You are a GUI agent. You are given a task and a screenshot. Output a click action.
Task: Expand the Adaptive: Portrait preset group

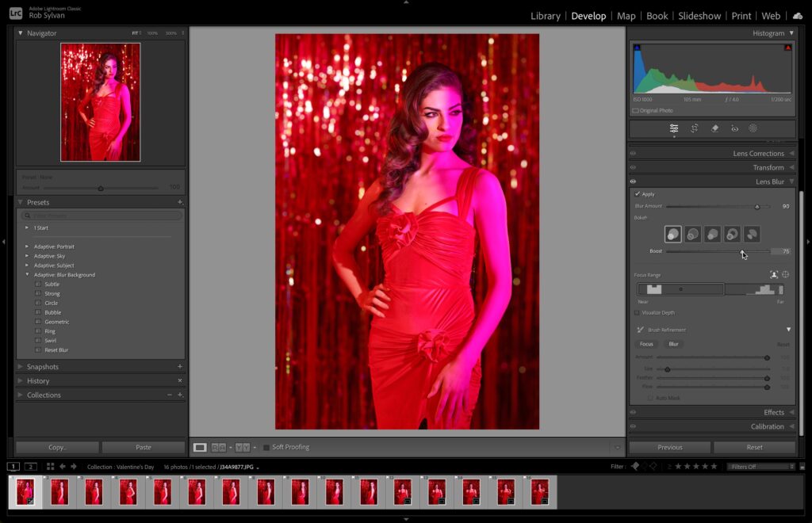click(27, 246)
